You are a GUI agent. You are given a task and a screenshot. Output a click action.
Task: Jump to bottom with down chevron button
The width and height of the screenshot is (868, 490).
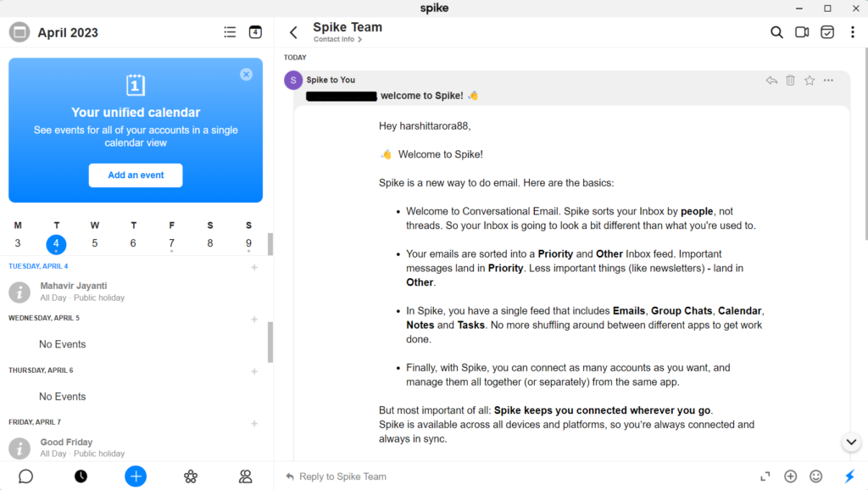[851, 442]
